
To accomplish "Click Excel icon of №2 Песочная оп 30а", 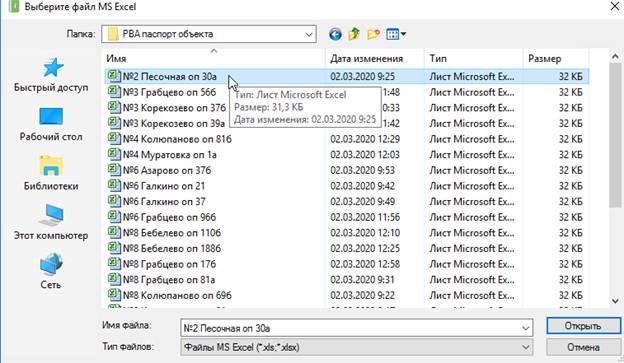I will click(114, 76).
